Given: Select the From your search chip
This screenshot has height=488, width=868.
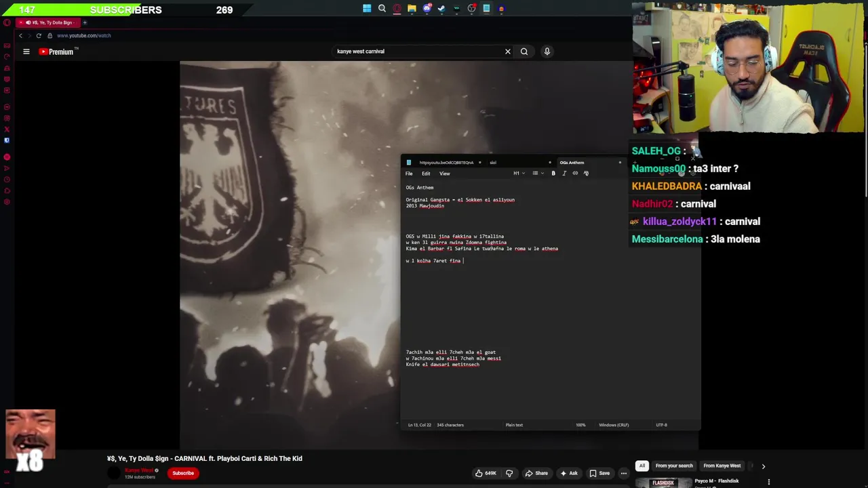Looking at the screenshot, I should (674, 466).
